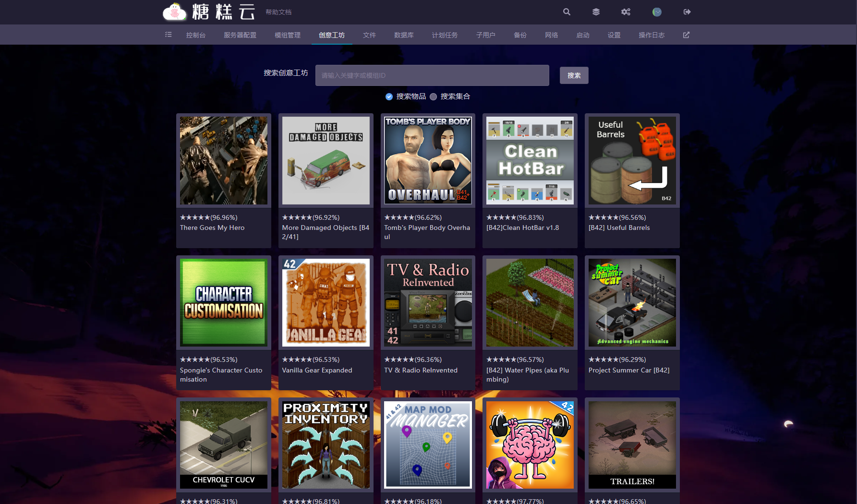Click the search magnifier icon in header
Screen dimensions: 857x504
pos(567,12)
